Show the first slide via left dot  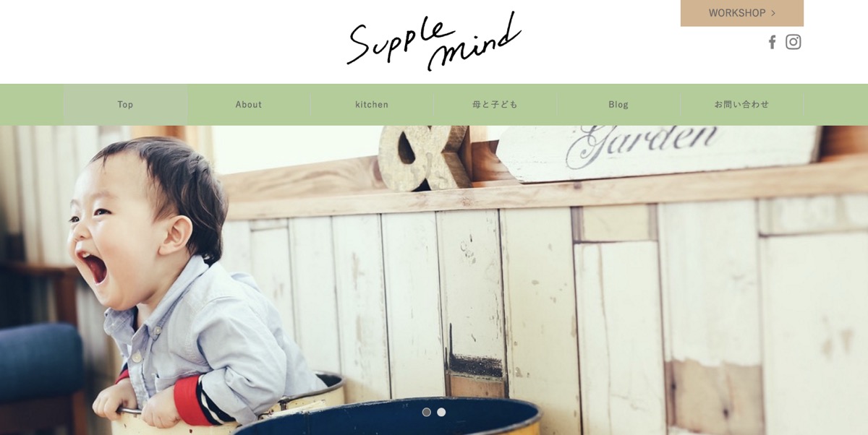click(427, 412)
